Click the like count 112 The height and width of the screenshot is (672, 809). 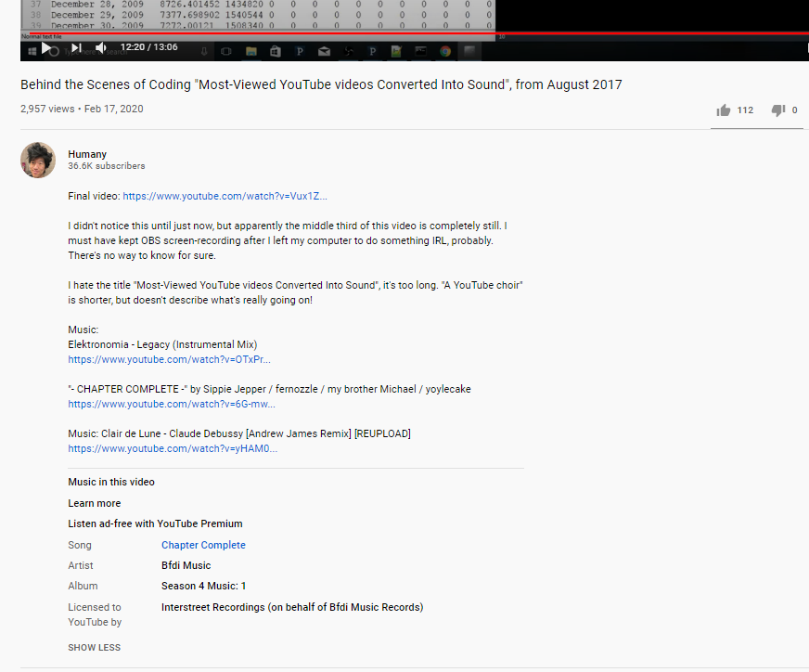[x=745, y=110]
